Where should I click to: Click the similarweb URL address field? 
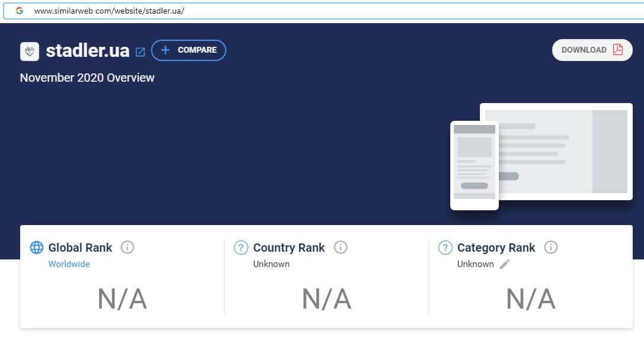pyautogui.click(x=323, y=11)
